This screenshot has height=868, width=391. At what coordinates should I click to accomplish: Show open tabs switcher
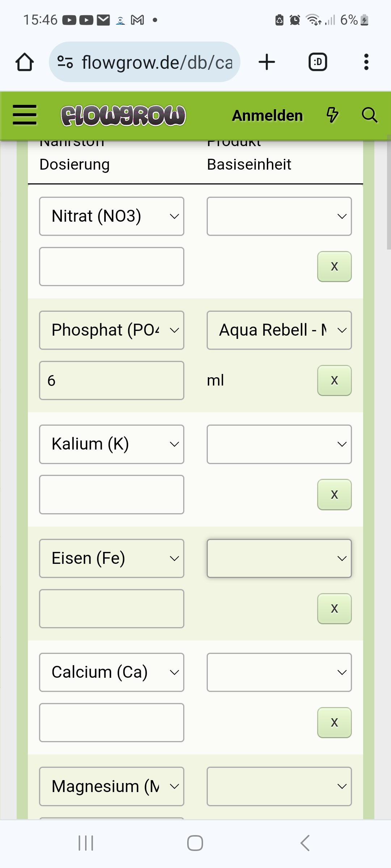click(x=318, y=62)
